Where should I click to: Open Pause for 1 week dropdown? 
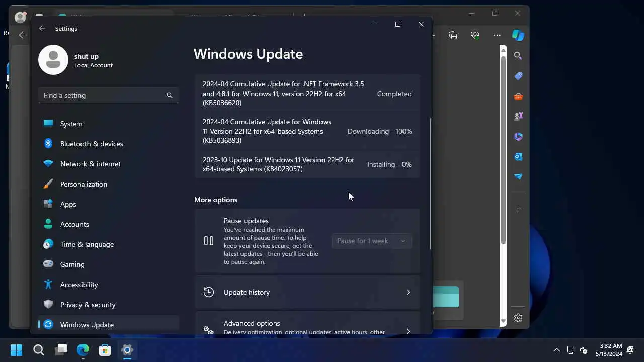coord(372,241)
